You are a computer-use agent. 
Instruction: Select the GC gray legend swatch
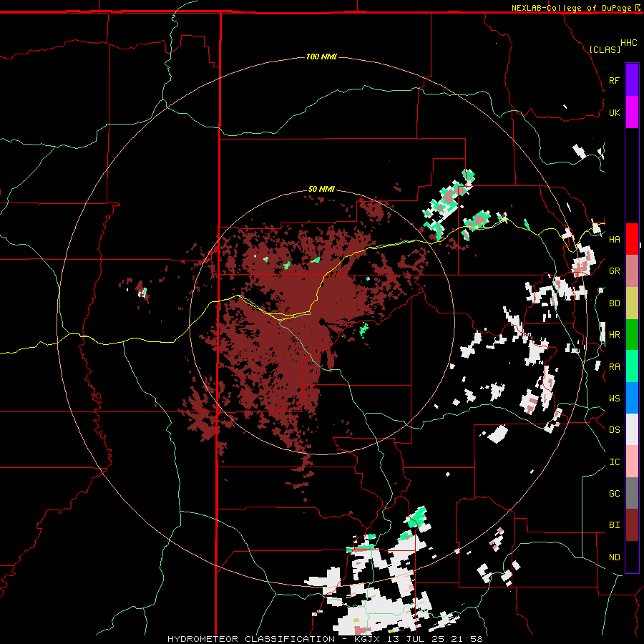[x=632, y=493]
